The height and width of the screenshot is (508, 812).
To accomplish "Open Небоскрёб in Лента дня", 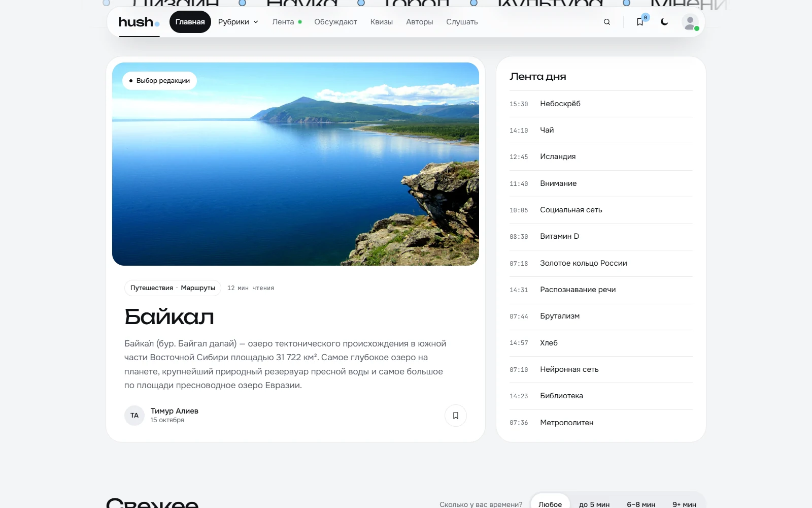I will pos(601,104).
